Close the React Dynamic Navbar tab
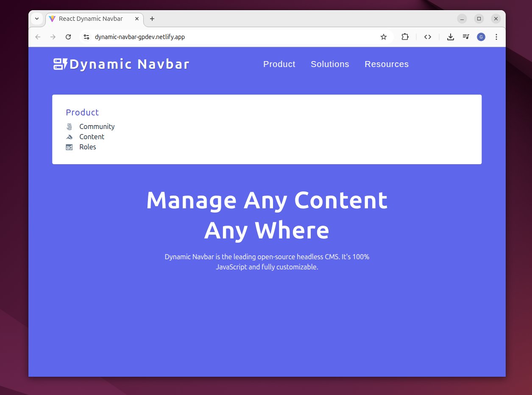532x395 pixels. coord(137,19)
